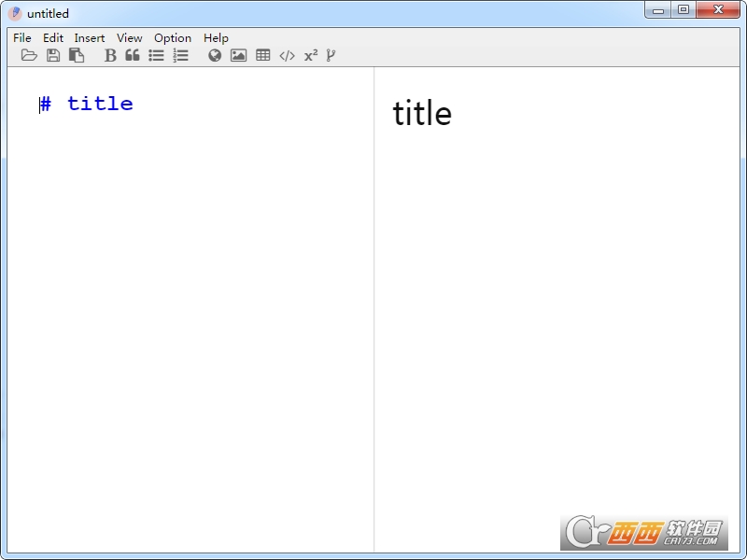The height and width of the screenshot is (560, 747).
Task: Click the x² math formula icon
Action: (311, 55)
